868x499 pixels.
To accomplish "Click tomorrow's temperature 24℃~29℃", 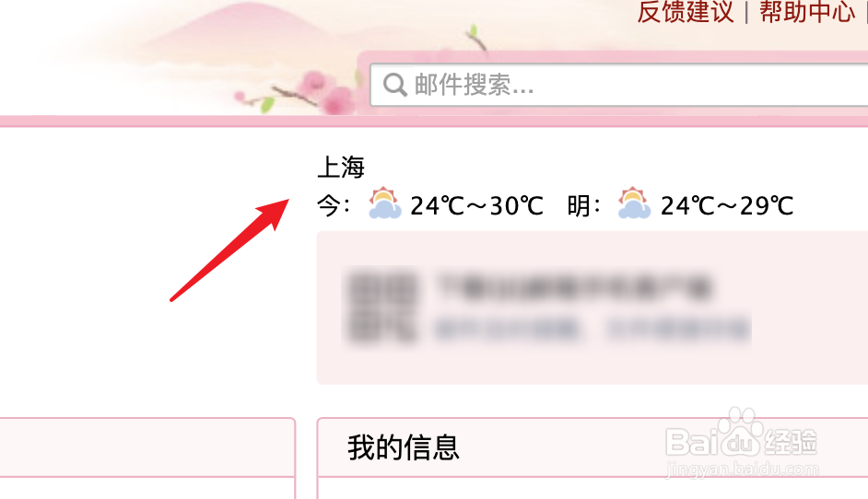I will coord(727,206).
